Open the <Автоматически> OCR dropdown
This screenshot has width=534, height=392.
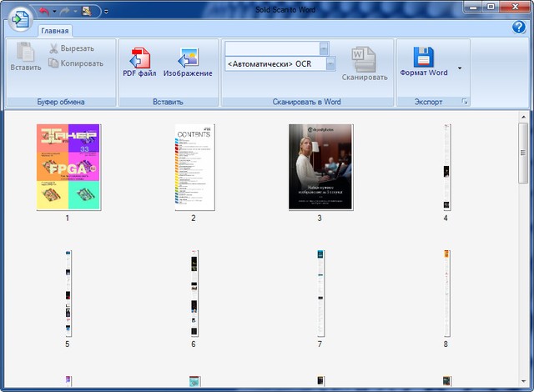coord(330,63)
